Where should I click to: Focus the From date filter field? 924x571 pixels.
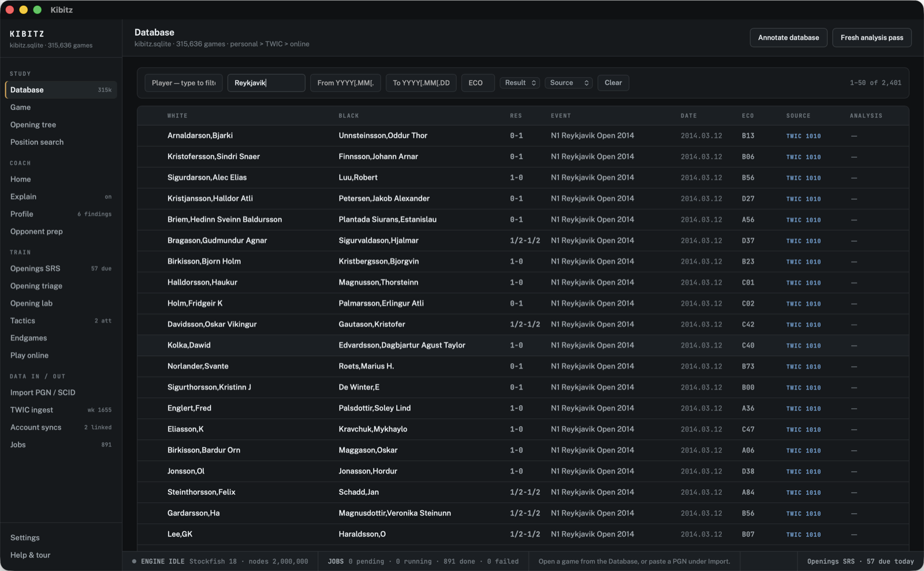pos(345,83)
